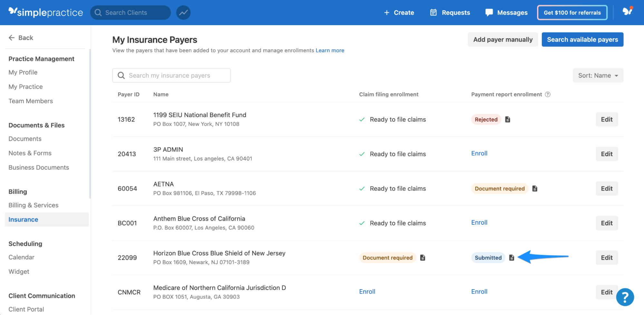Open My Profile settings
The image size is (644, 315).
[23, 72]
